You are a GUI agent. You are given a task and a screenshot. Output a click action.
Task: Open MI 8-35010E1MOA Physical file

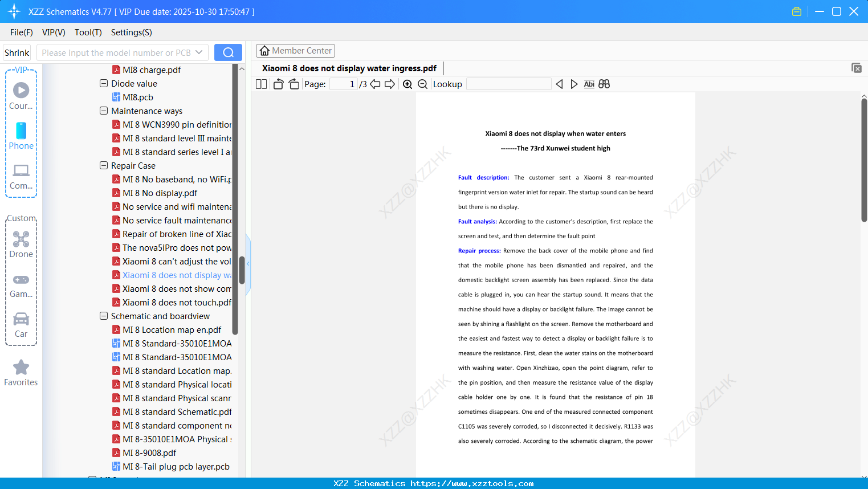tap(172, 439)
